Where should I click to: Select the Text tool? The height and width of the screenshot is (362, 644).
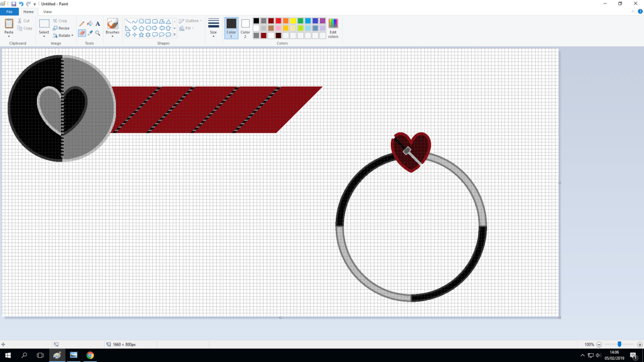(98, 24)
